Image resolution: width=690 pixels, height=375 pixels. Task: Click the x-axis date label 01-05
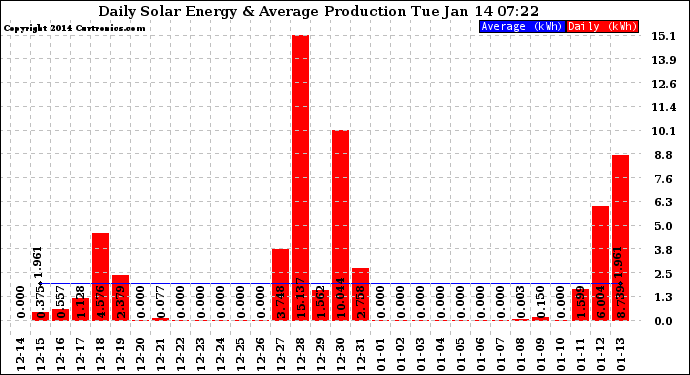point(461,355)
